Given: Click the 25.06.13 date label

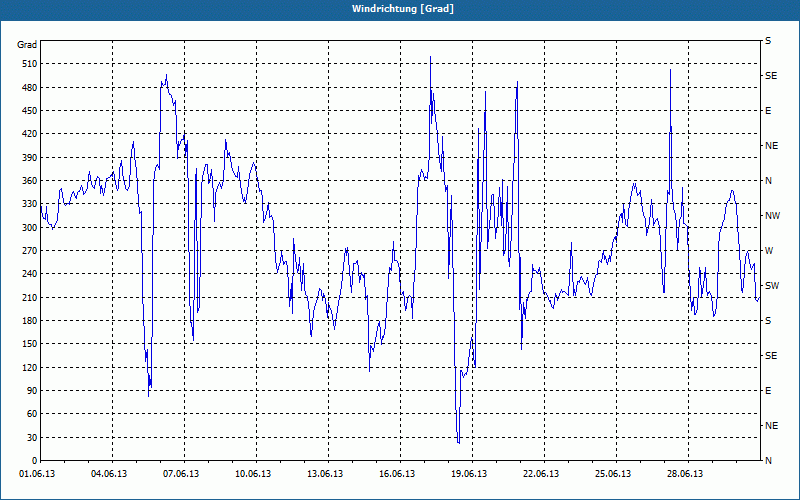Looking at the screenshot, I should 613,474.
